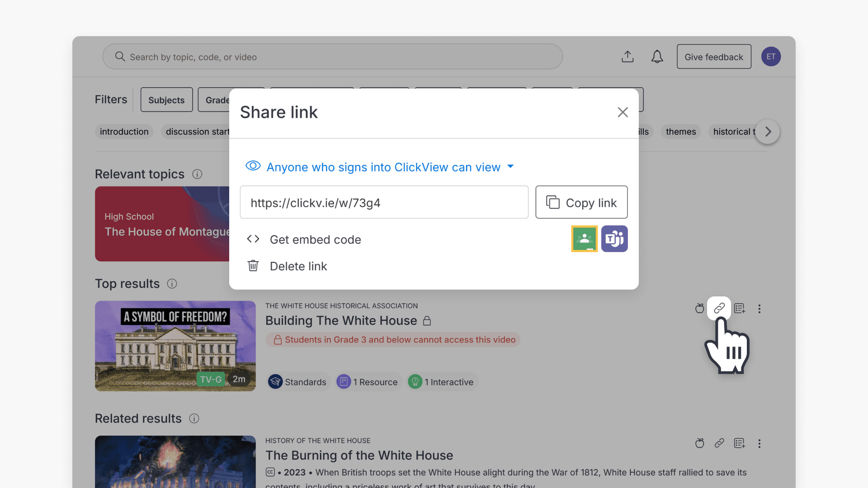The image size is (868, 488).
Task: Open the Subjects filter
Action: coord(166,99)
